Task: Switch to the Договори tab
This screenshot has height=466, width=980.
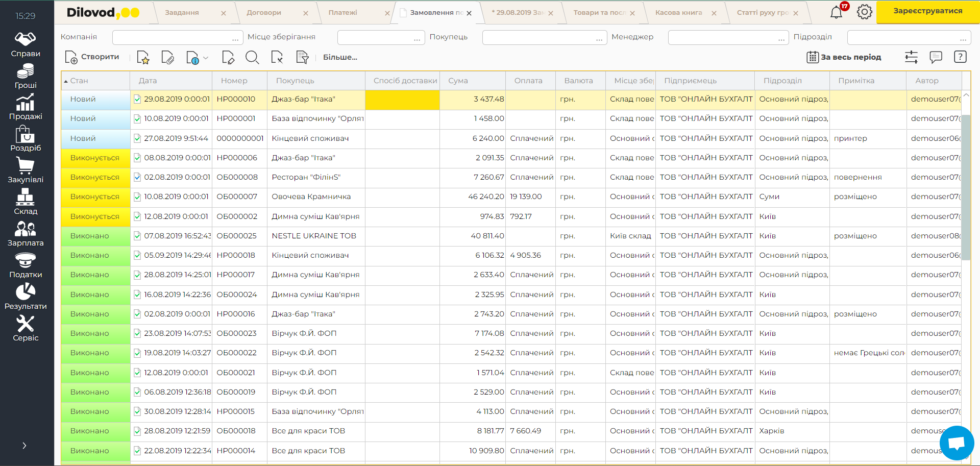Action: click(x=264, y=13)
